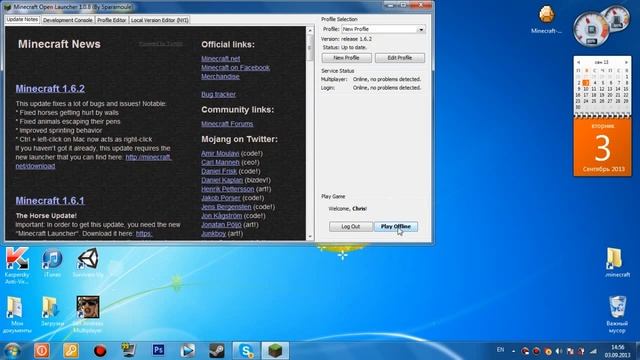This screenshot has height=360, width=640.
Task: Open the Bug tracker link
Action: point(218,94)
